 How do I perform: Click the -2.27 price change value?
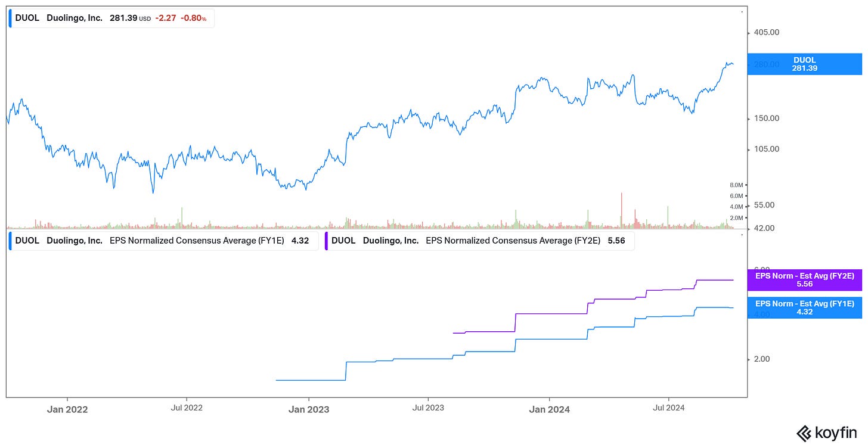(x=165, y=18)
